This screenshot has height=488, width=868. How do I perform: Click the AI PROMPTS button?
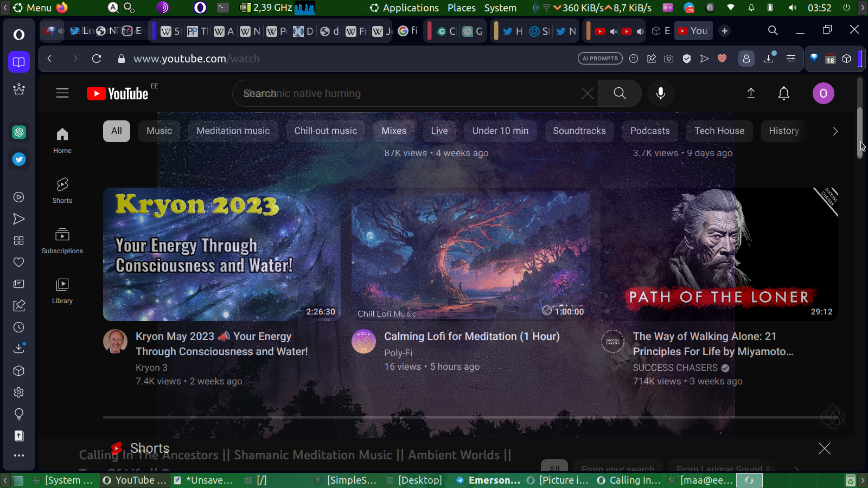[x=600, y=59]
